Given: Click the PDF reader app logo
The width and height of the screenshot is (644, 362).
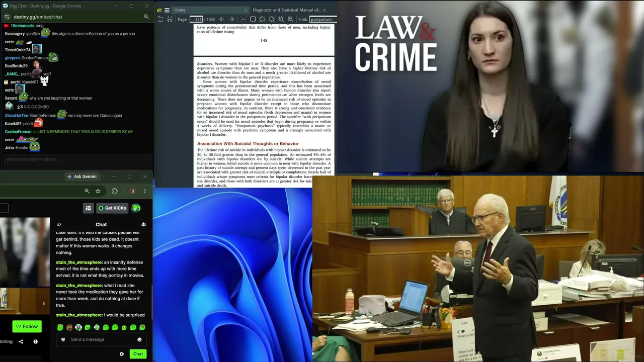Looking at the screenshot, I should [x=159, y=10].
